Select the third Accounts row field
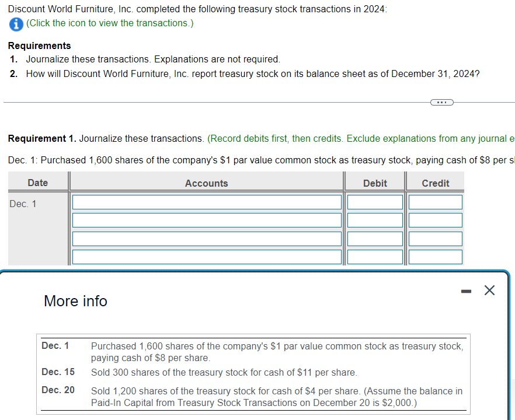The image size is (515, 420). point(207,239)
